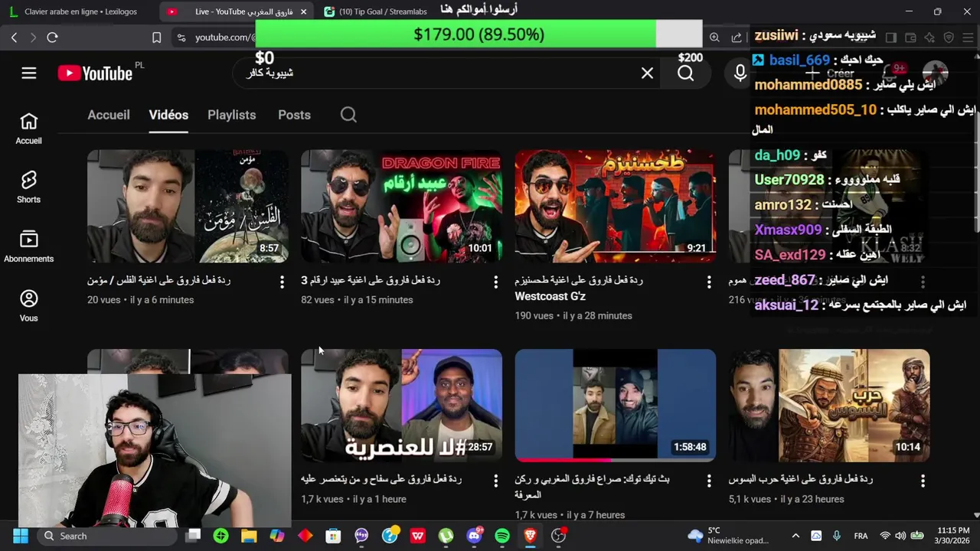Open the Playlists channel tab
The height and width of the screenshot is (551, 980).
231,115
